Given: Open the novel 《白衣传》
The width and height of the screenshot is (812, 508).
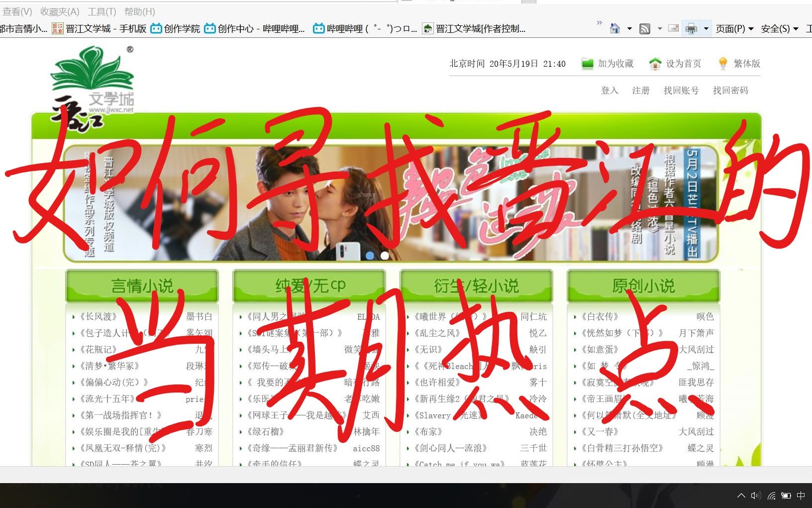Looking at the screenshot, I should [x=600, y=316].
